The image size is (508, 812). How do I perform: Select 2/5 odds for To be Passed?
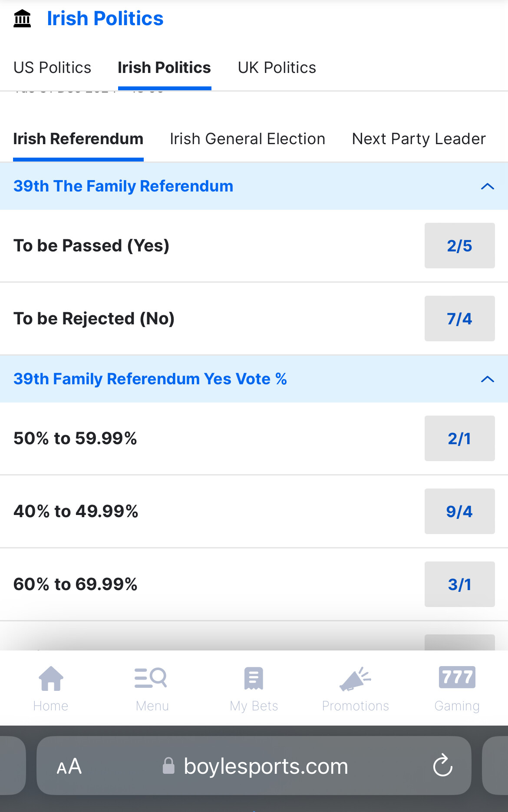459,246
